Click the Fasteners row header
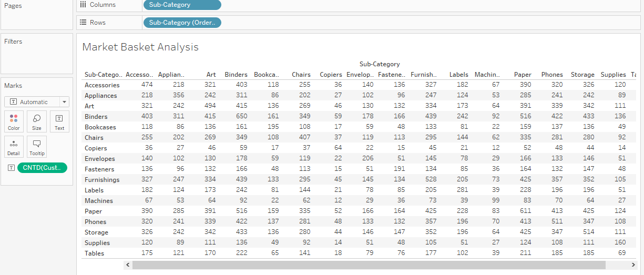The image size is (644, 275). coord(99,169)
